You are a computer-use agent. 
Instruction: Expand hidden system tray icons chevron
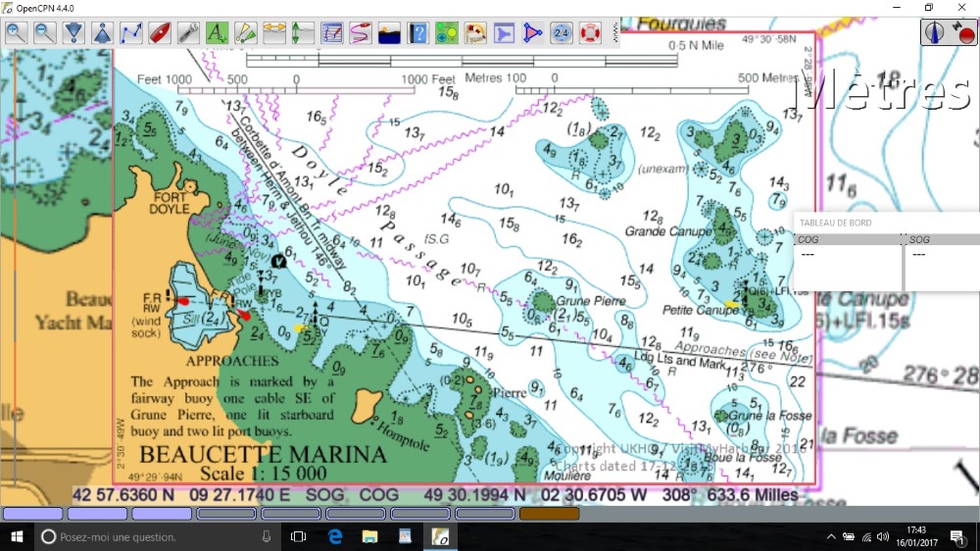831,536
